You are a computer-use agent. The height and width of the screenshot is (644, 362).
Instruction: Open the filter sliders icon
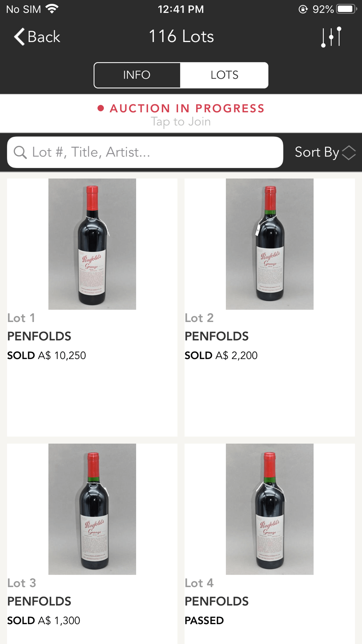(331, 37)
